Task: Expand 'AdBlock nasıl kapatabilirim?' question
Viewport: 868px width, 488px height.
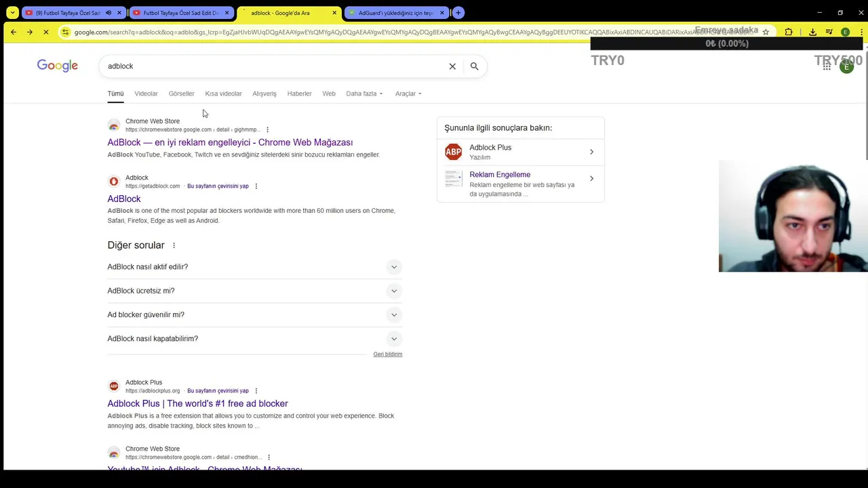Action: (x=254, y=339)
